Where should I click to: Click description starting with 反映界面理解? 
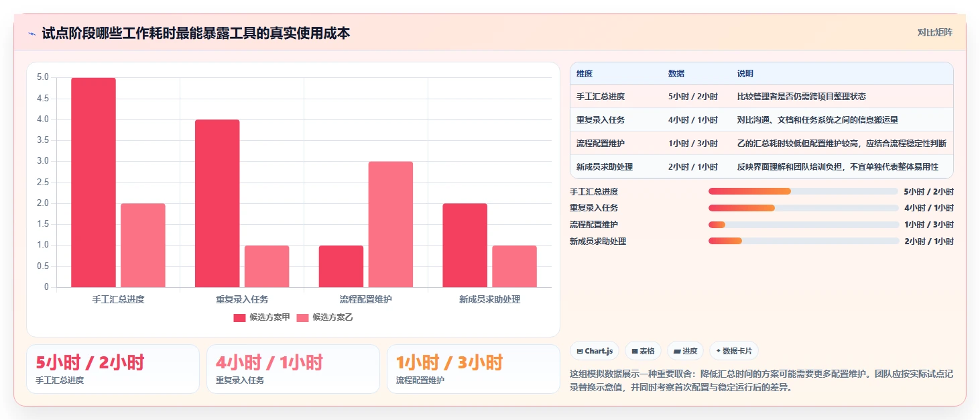(838, 167)
